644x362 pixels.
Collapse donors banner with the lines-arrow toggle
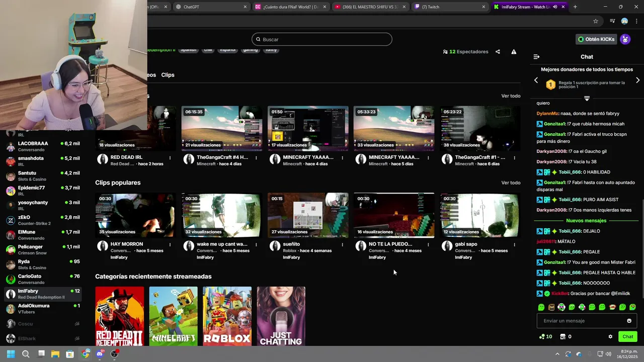pos(587,99)
